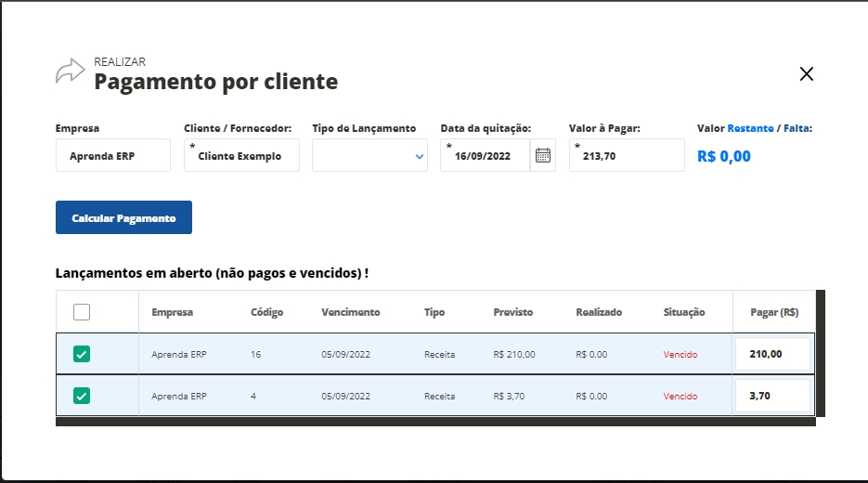Edit the Pagar field showing 3,70
Viewport: 868px width, 483px height.
coord(771,396)
